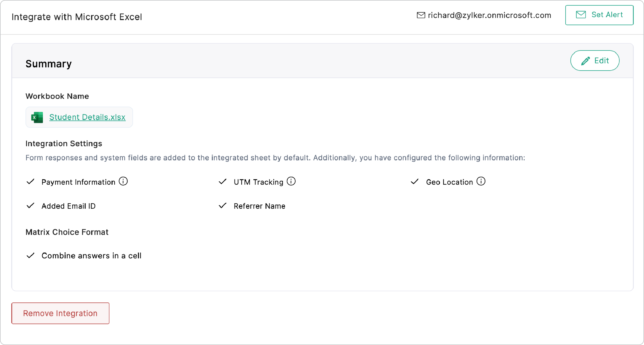Screen dimensions: 644x345
Task: Open the Student Details.xlsx workbook link
Action: (x=87, y=117)
